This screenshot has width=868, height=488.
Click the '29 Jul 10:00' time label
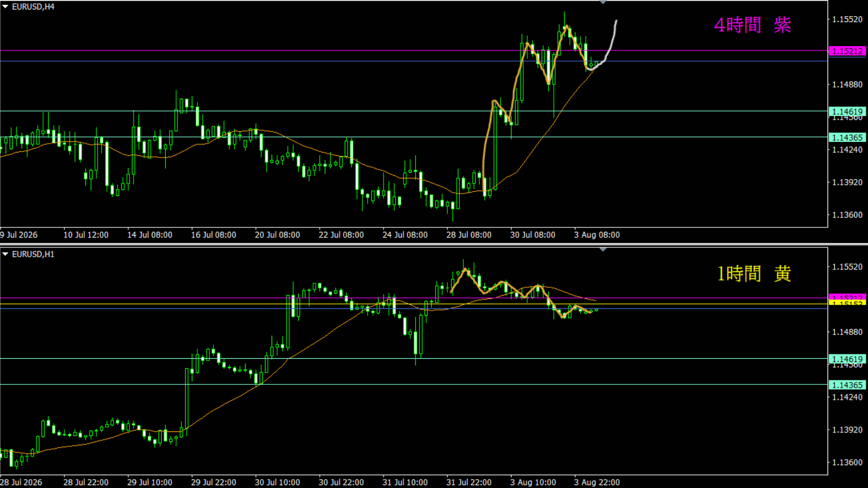tap(150, 482)
